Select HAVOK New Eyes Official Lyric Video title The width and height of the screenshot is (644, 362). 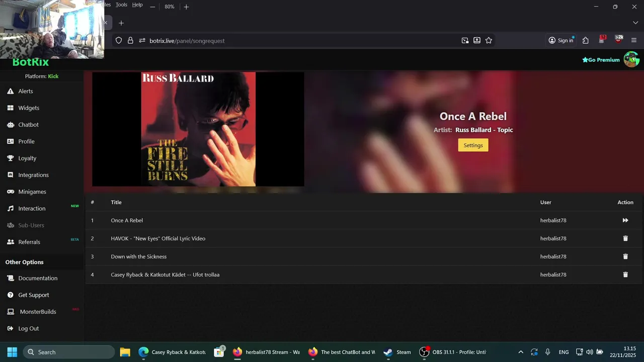(158, 238)
